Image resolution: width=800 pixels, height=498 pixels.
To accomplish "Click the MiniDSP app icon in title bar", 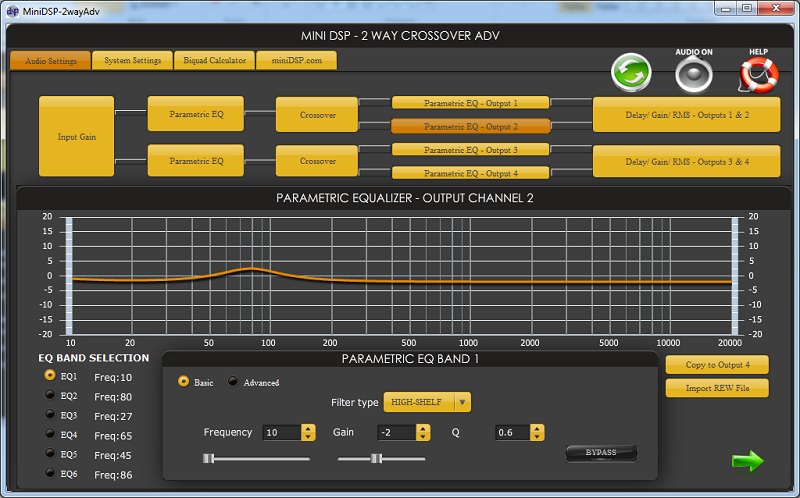I will [x=11, y=9].
